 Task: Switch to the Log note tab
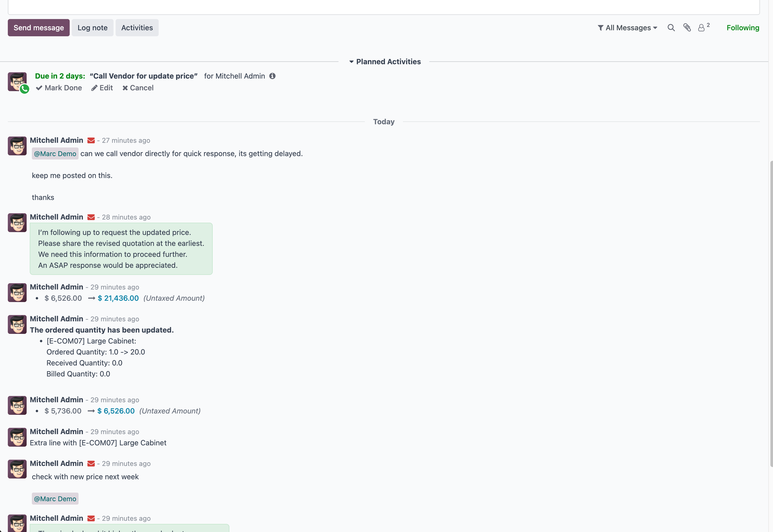pyautogui.click(x=93, y=27)
